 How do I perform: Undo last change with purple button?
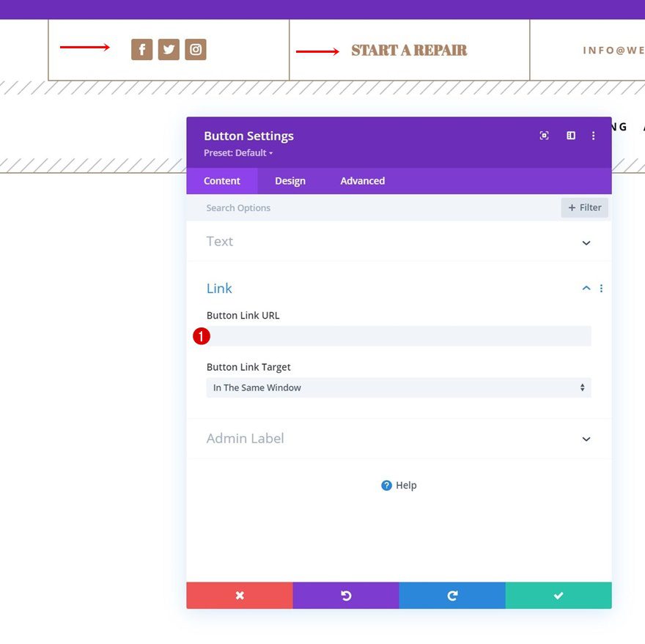click(x=346, y=596)
